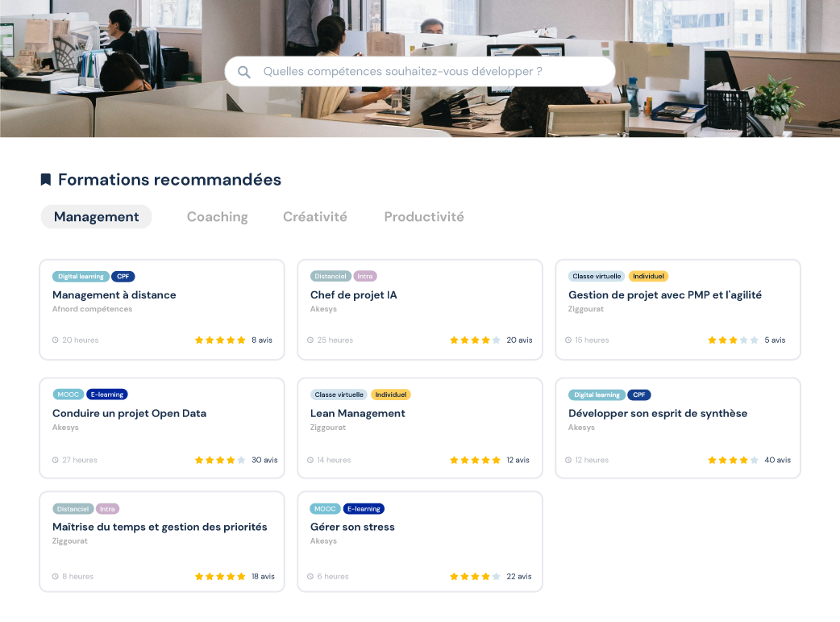Click the search magnifier icon
Image resolution: width=840 pixels, height=622 pixels.
243,72
